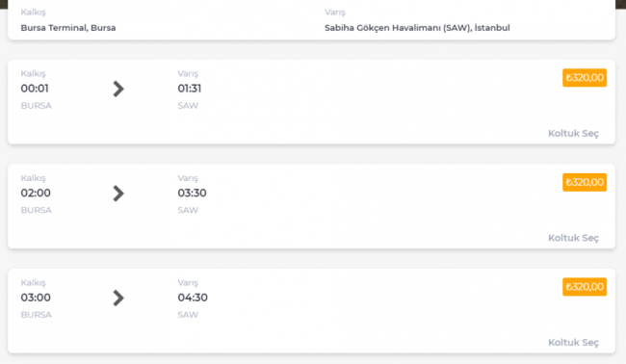Click the 03:30 arrival time

192,194
